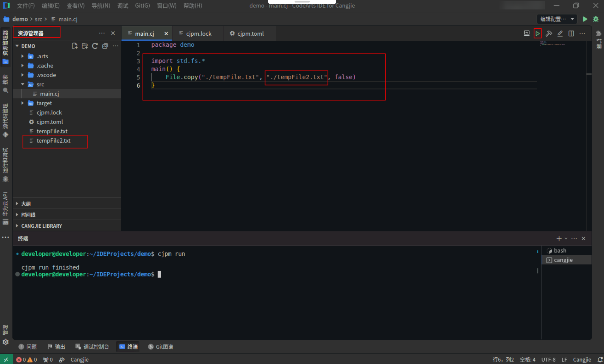This screenshot has height=364, width=604.
Task: Expand the timeline (时间线) section
Action: point(67,215)
